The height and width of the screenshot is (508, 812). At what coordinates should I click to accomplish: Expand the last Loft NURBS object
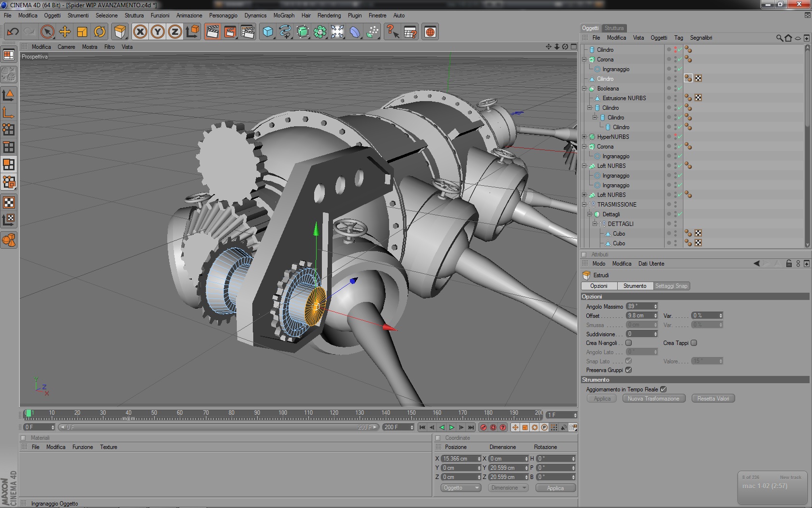(x=584, y=195)
